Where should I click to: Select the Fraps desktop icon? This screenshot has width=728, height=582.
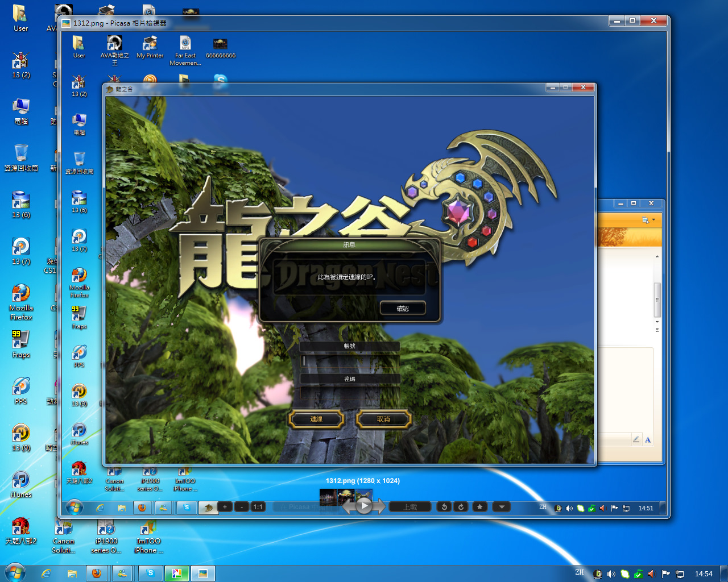click(x=20, y=344)
